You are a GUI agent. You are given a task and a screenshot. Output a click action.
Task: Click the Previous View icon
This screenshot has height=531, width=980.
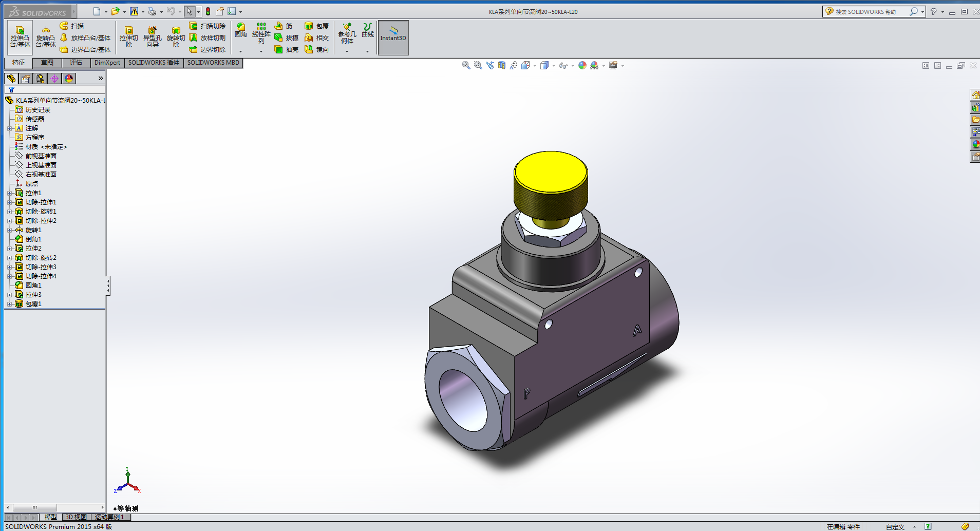coord(489,65)
